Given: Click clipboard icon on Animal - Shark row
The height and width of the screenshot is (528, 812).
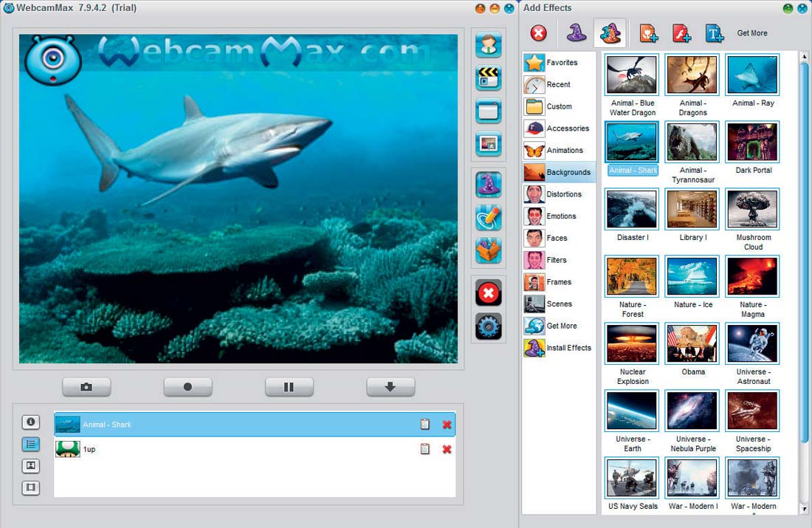Looking at the screenshot, I should coord(424,425).
